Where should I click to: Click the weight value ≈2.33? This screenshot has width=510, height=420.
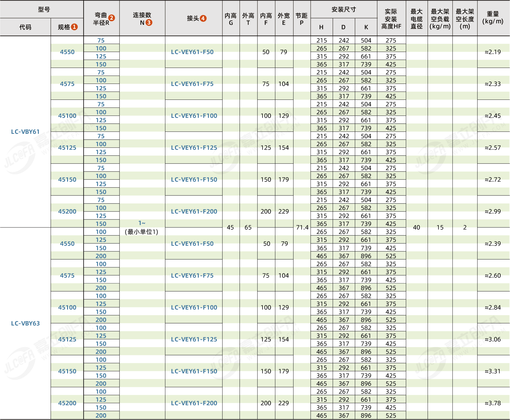(x=493, y=84)
